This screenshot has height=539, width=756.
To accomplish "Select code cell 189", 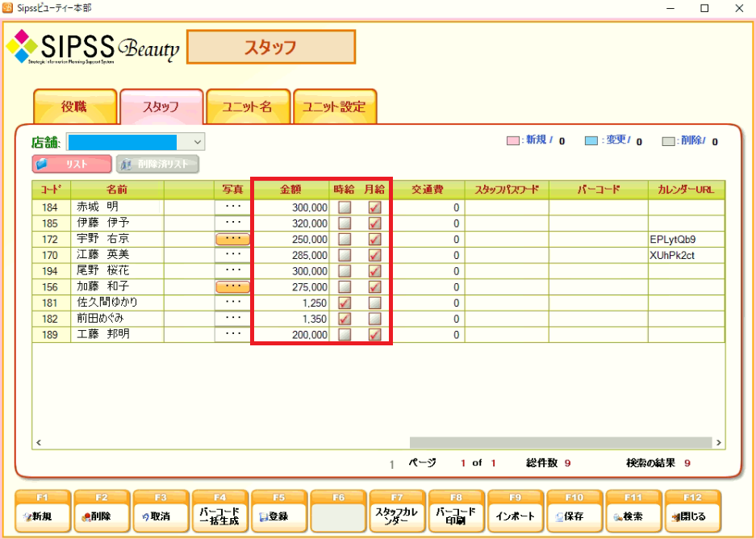I will [51, 335].
